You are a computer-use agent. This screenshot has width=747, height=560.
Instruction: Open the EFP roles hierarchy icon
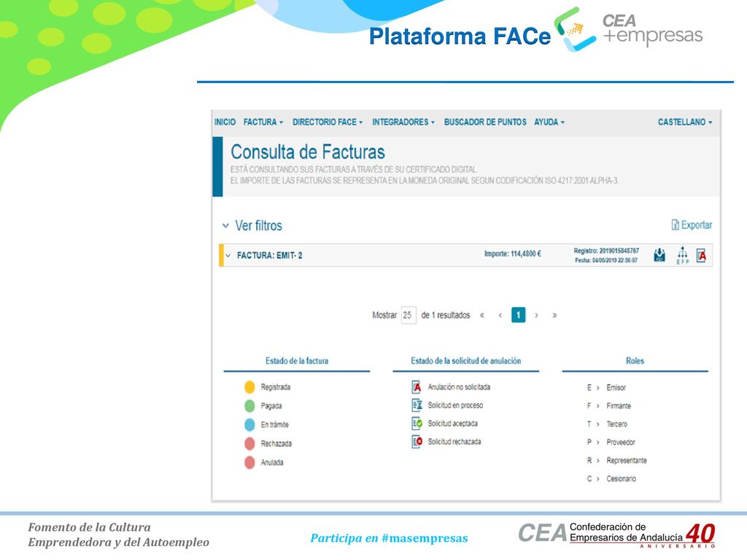pos(682,255)
